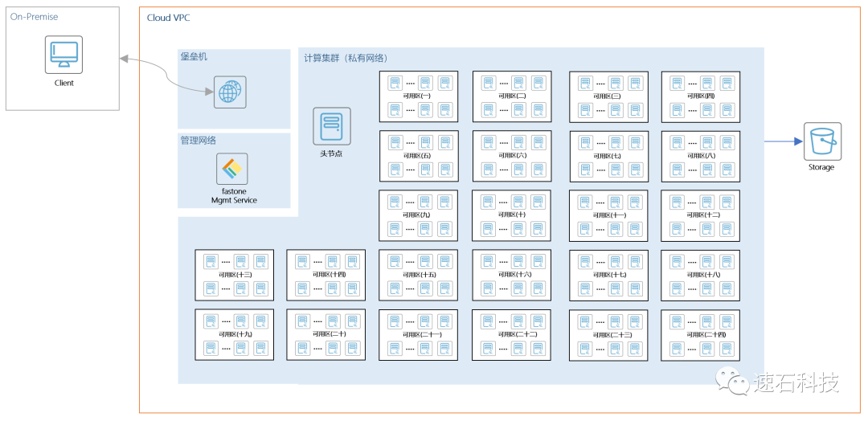
Task: Select the 可用区(五) label
Action: point(417,155)
